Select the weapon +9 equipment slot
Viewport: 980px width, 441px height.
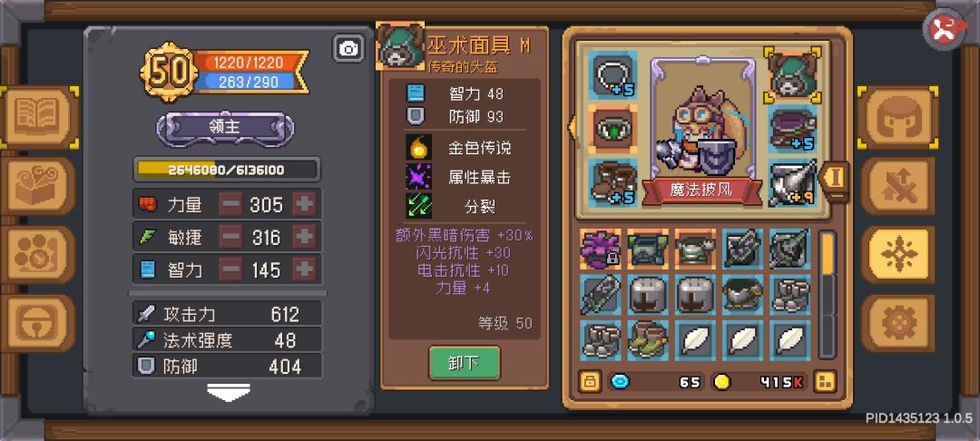tap(792, 182)
